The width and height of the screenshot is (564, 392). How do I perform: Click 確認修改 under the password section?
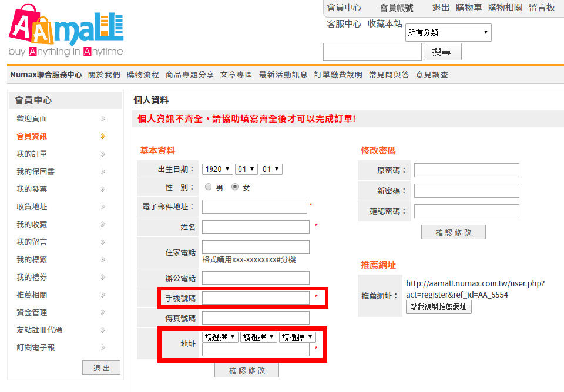(454, 232)
